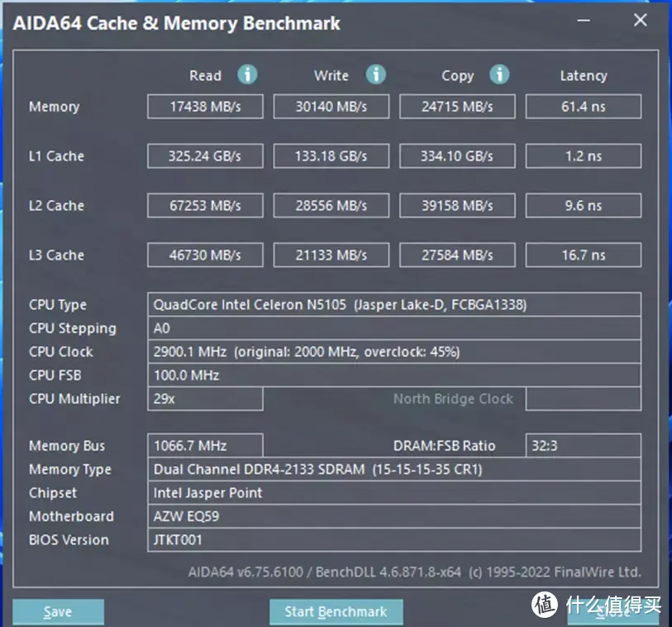This screenshot has width=672, height=627.
Task: Click the L1 Cache row label
Action: pos(56,156)
